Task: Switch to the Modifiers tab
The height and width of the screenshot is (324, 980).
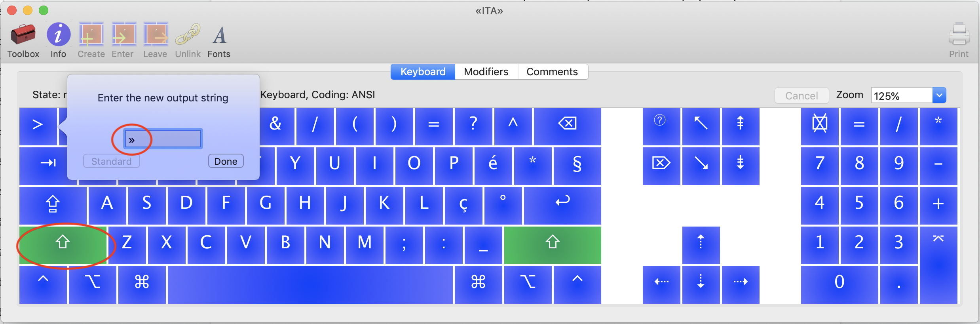Action: [486, 72]
